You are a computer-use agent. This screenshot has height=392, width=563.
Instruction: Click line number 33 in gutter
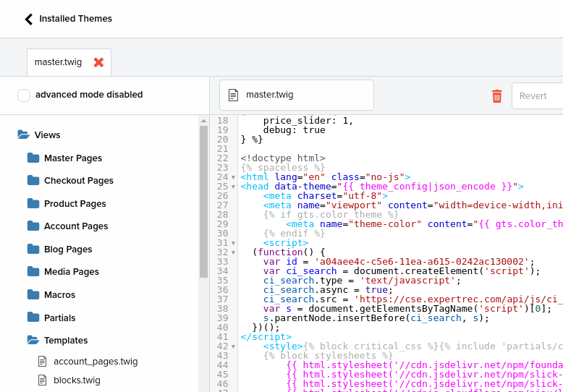223,262
